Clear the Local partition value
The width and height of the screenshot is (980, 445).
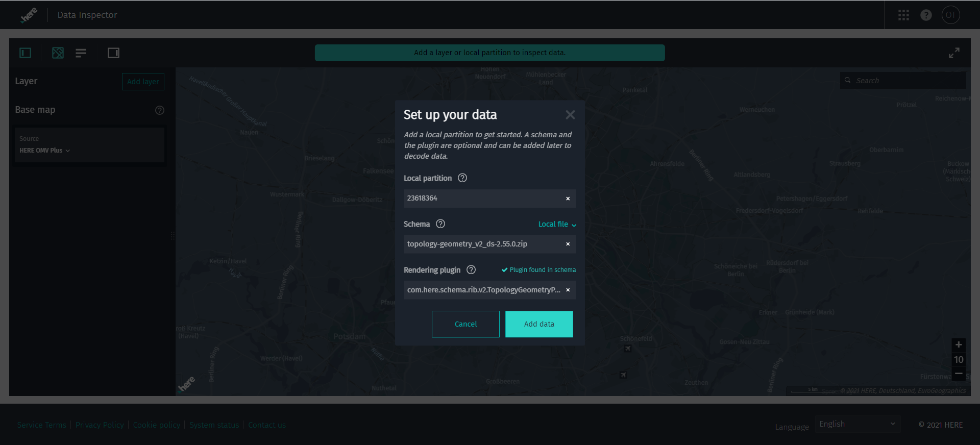tap(568, 199)
